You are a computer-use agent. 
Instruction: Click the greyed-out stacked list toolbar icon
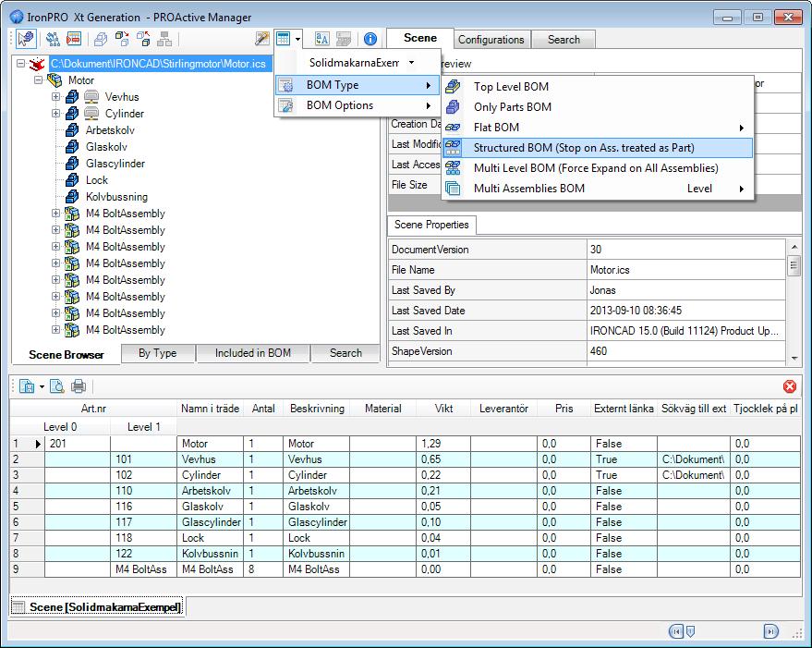344,38
